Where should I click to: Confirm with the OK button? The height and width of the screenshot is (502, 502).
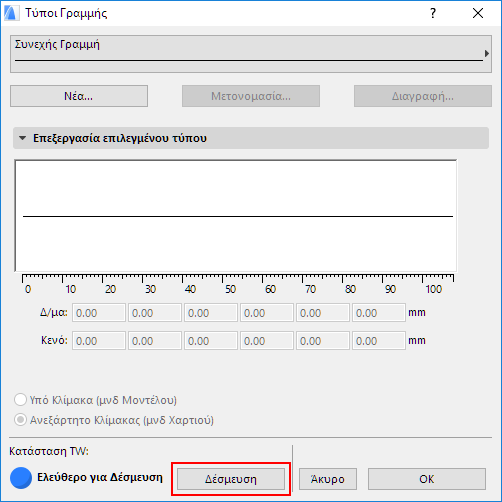[427, 479]
